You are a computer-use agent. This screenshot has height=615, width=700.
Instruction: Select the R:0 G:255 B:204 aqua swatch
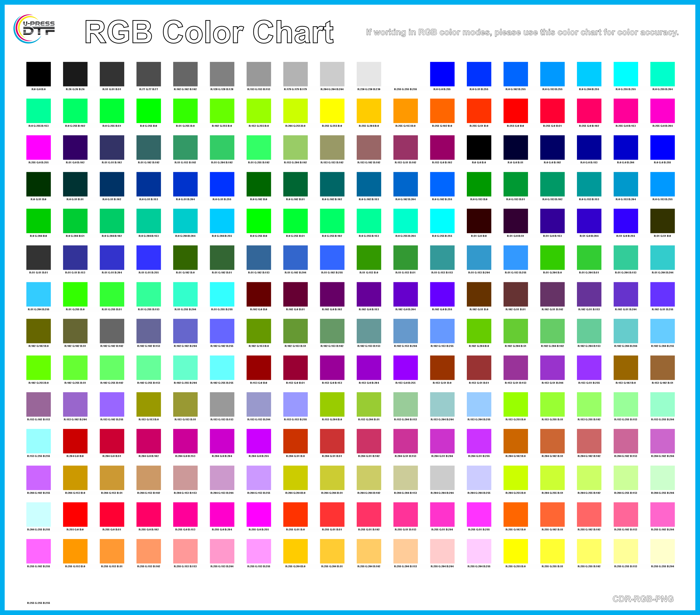662,74
